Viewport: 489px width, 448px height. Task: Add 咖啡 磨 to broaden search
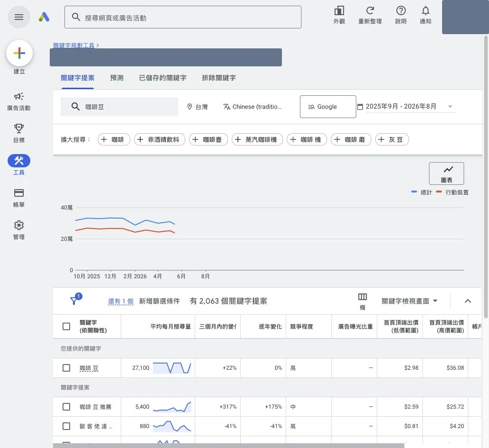(351, 139)
